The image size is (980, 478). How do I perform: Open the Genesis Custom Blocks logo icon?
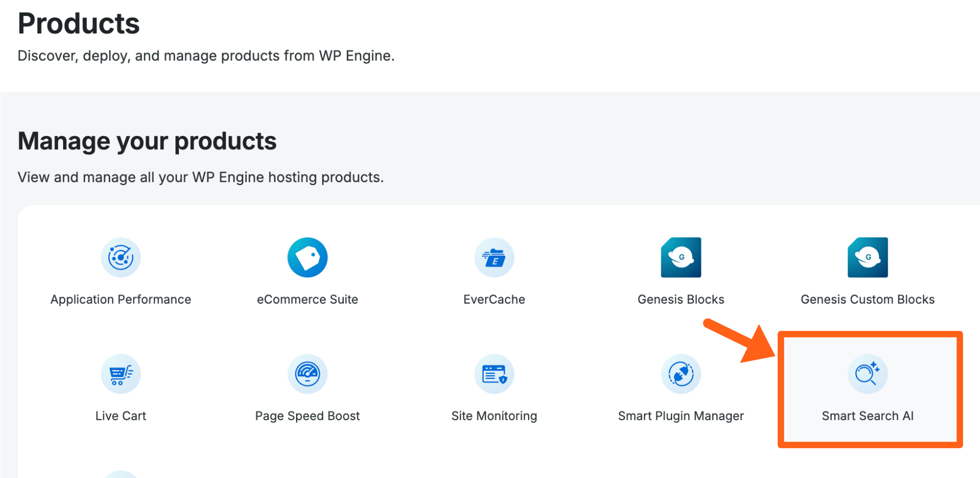point(868,257)
